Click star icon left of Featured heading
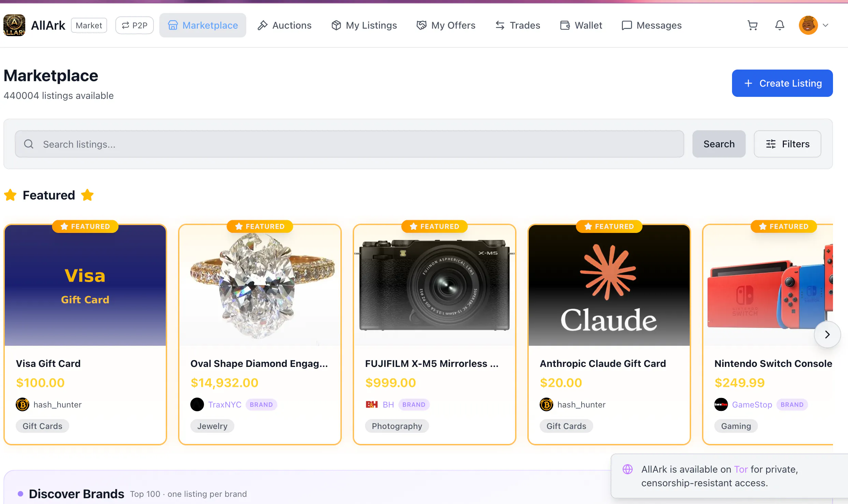This screenshot has width=848, height=504. pyautogui.click(x=10, y=195)
